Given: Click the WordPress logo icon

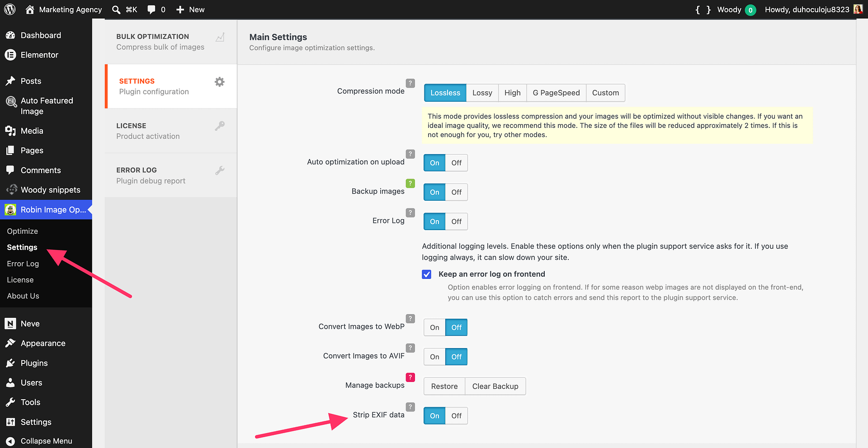Looking at the screenshot, I should [x=10, y=9].
